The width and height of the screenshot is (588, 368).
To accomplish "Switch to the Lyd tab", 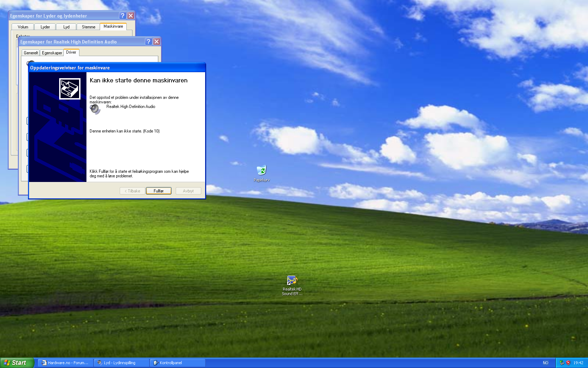I will [66, 27].
